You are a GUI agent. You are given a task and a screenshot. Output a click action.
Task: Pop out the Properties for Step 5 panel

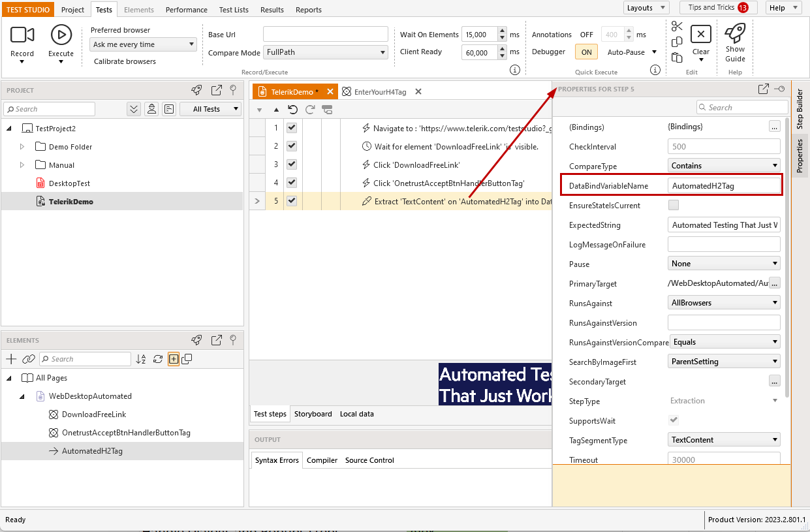(763, 89)
